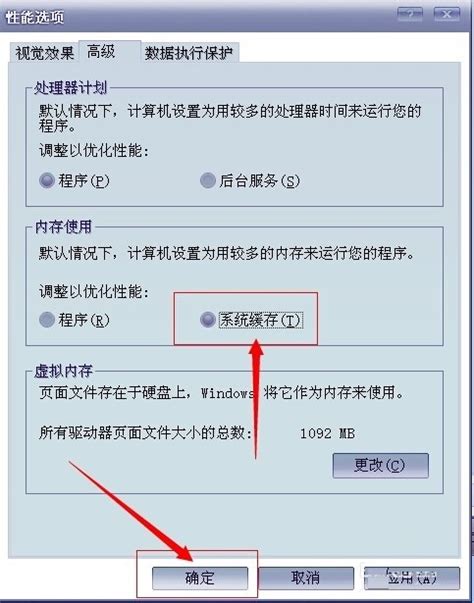Screen dimensions: 474x603
Task: Close the 性能选项 dialog window
Action: click(446, 15)
